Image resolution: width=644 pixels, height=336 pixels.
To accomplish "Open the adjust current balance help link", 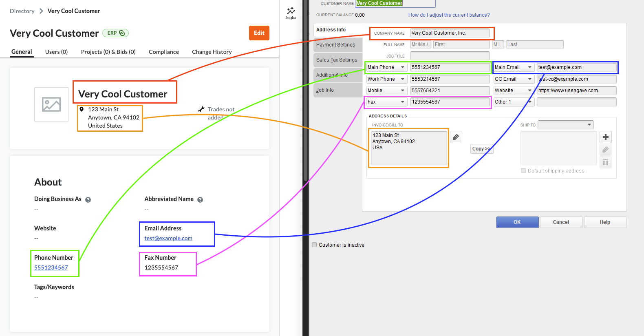I will (449, 15).
